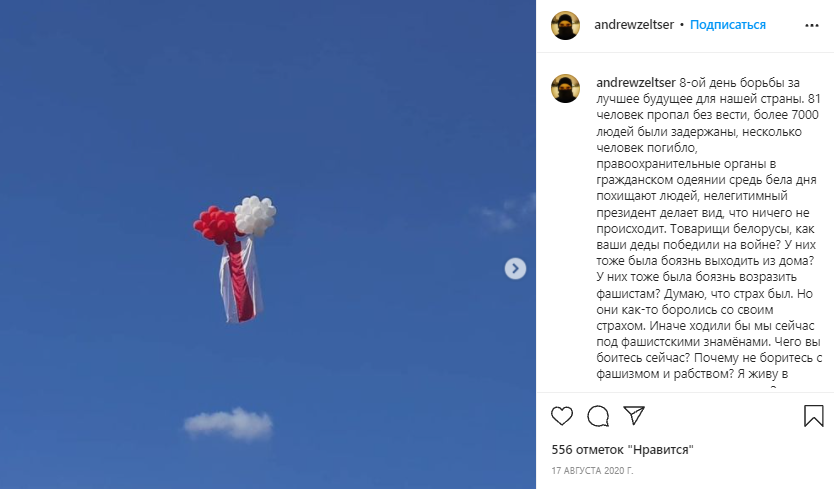The image size is (834, 489).
Task: Click the caption text paragraph
Action: [x=708, y=228]
